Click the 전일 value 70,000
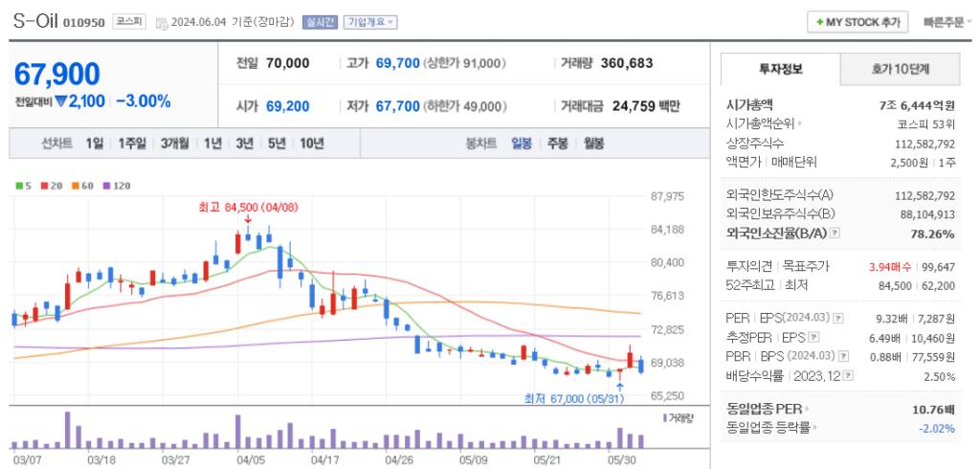Screen dimensions: 980x469 tap(287, 63)
